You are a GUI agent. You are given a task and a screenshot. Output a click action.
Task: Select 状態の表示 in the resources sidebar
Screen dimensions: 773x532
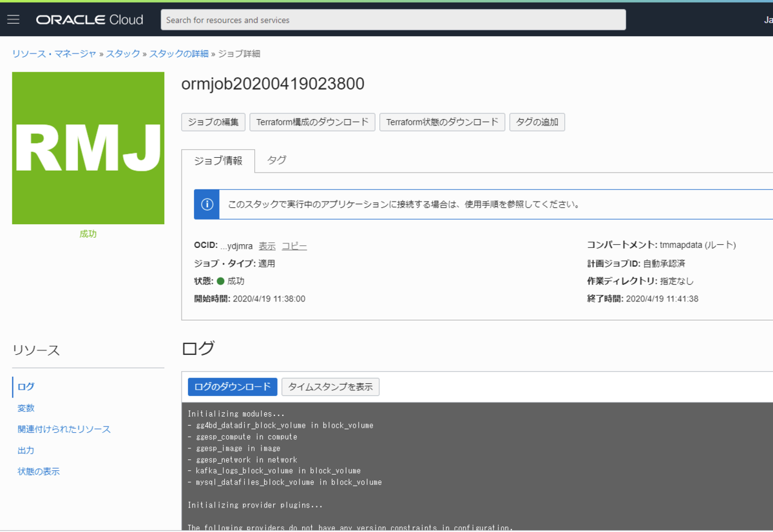click(39, 472)
